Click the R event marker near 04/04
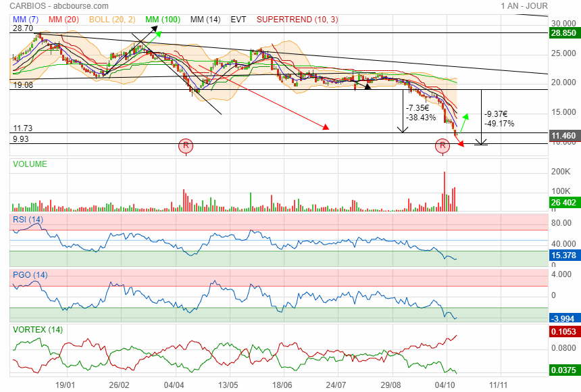581x392 pixels. click(186, 145)
